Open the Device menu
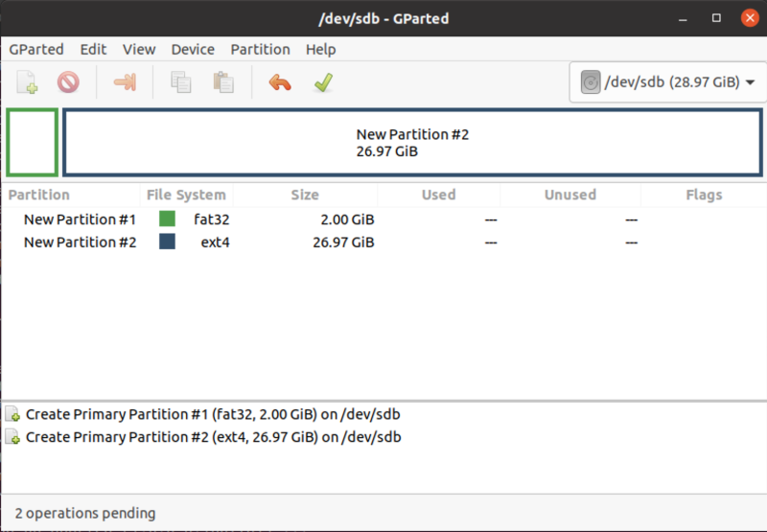This screenshot has width=767, height=532. click(193, 50)
